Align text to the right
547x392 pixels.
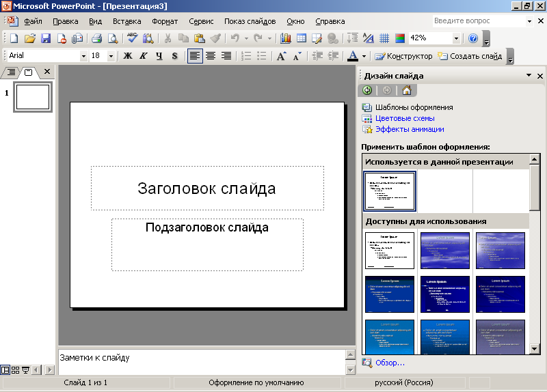(x=226, y=56)
